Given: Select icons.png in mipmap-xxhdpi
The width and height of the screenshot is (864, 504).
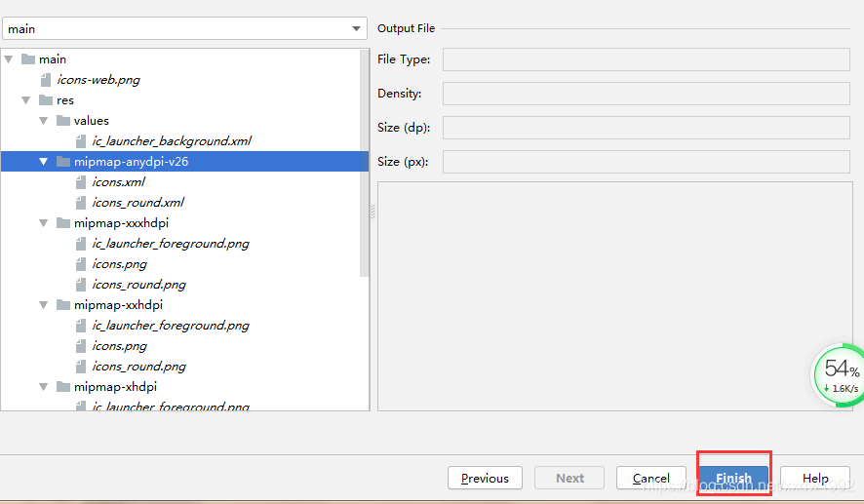Looking at the screenshot, I should (119, 346).
